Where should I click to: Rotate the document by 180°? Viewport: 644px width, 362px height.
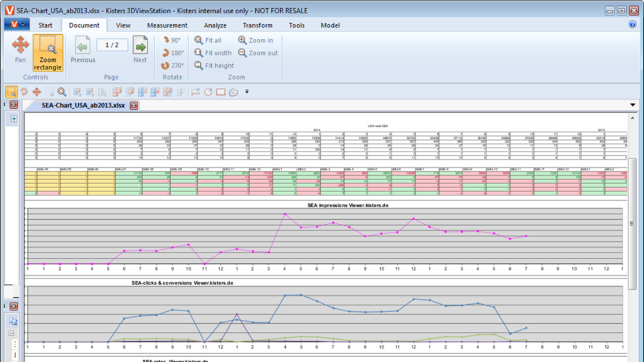173,53
